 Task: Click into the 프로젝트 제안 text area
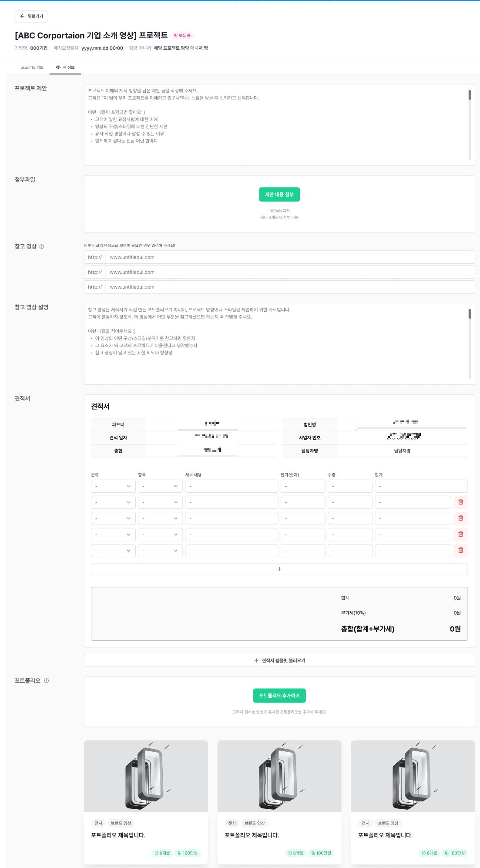(x=279, y=125)
